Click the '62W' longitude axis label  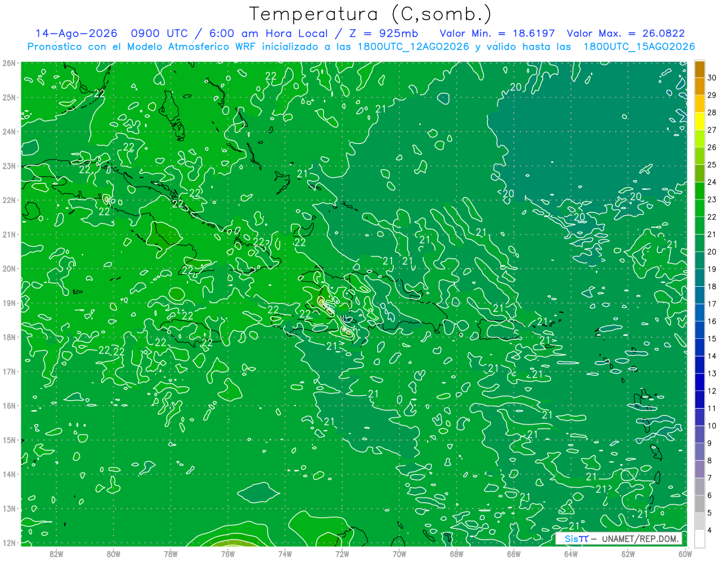click(x=628, y=554)
